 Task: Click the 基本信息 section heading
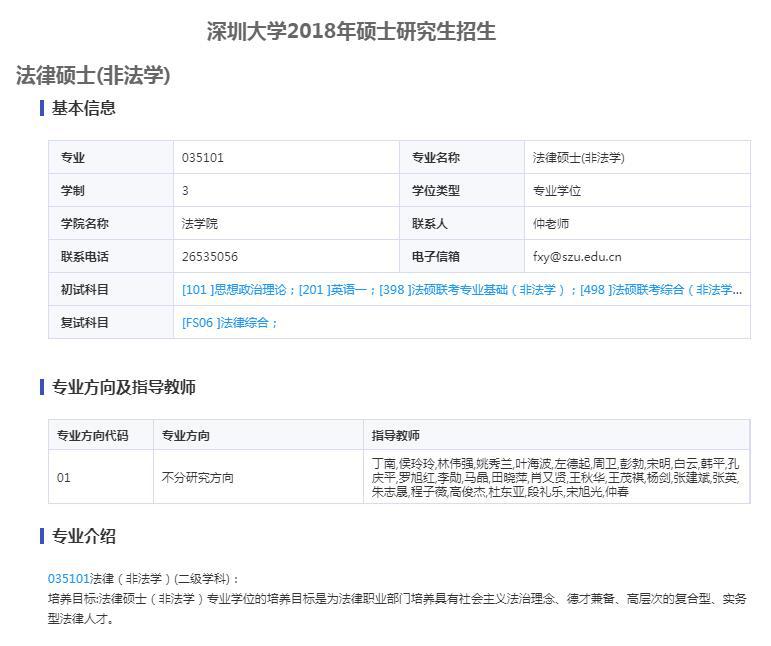[x=84, y=108]
